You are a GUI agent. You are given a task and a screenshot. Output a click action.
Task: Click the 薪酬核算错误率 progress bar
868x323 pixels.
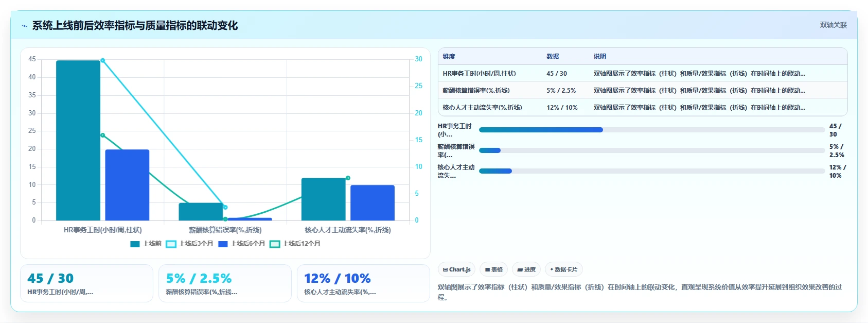[x=652, y=150]
